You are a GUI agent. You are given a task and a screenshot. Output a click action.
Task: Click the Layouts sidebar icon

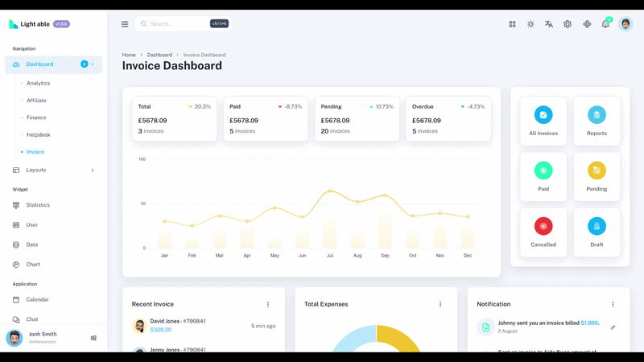pos(16,170)
